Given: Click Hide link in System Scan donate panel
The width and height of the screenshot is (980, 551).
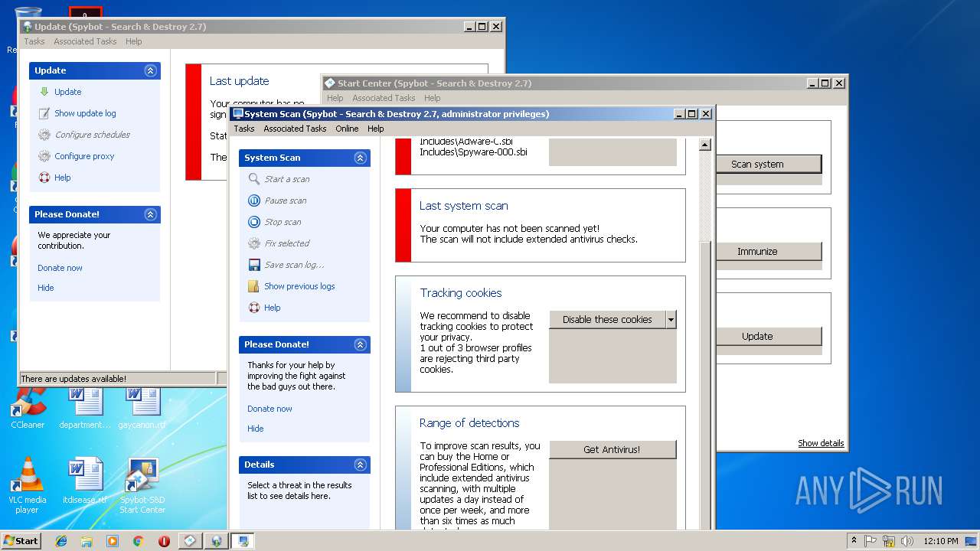Looking at the screenshot, I should (x=256, y=429).
